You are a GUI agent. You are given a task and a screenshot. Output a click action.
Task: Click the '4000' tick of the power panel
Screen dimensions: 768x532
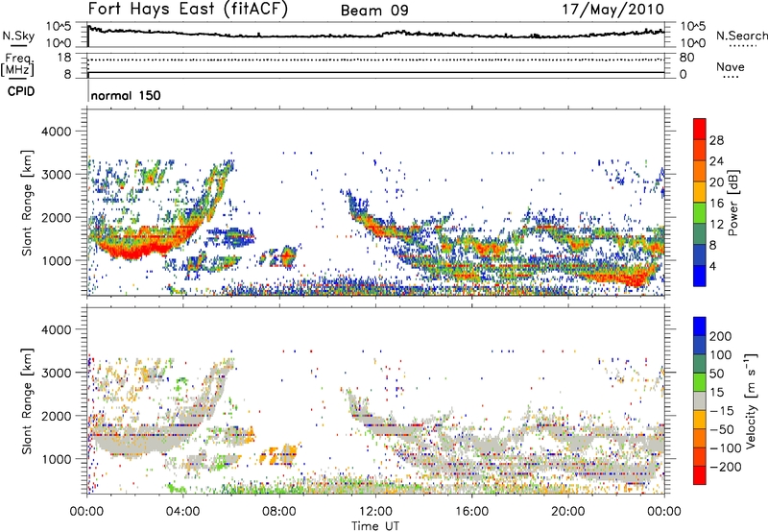click(56, 132)
